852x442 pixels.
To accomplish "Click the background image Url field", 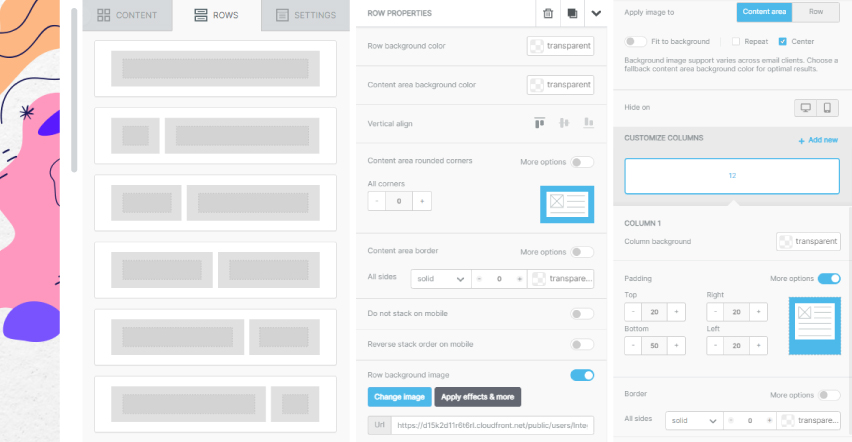I will pos(493,425).
